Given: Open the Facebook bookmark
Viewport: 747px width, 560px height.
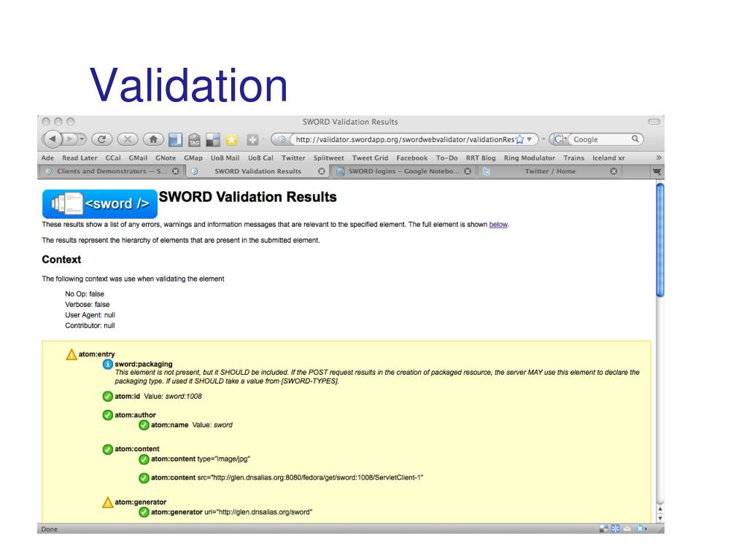Looking at the screenshot, I should (412, 157).
